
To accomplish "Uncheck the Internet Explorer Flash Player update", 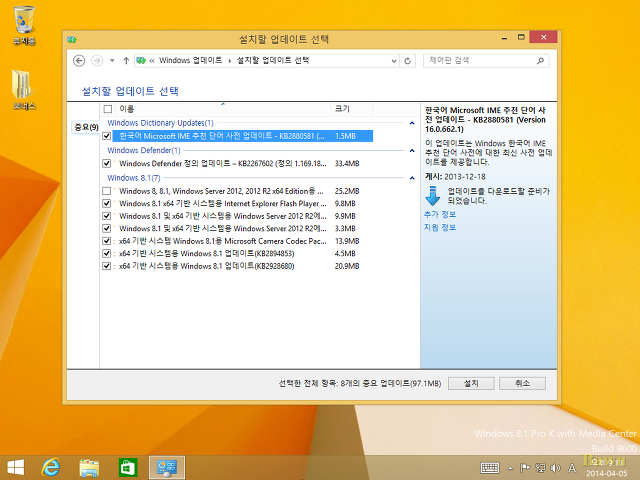I will click(x=107, y=203).
